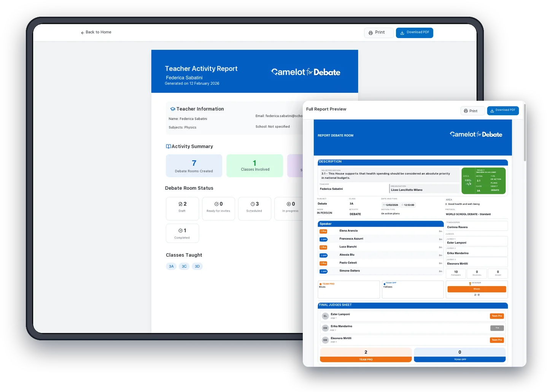Screen dimensions: 547x392
Task: Click the 1 Opp badge beside Alessia Blu
Action: (x=323, y=256)
